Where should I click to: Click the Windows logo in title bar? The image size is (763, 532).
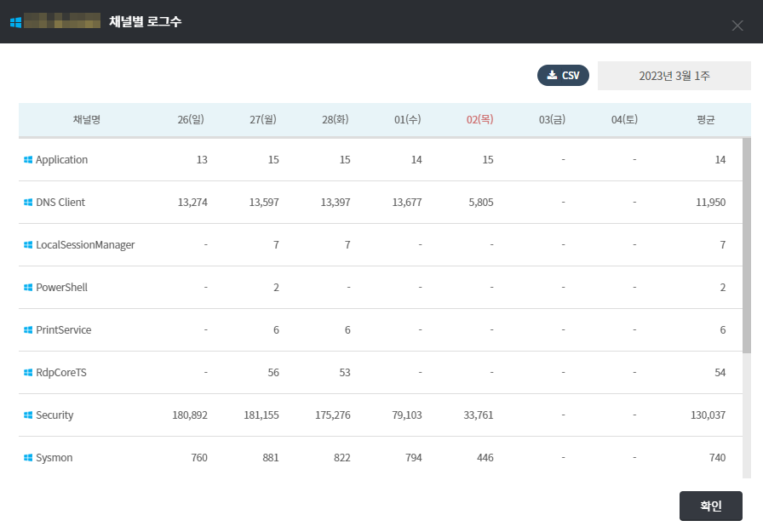pos(15,22)
